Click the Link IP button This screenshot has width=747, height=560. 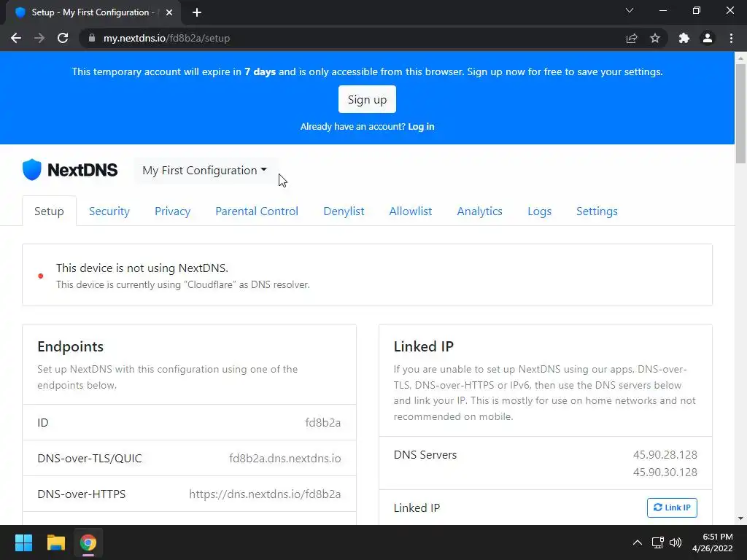[x=672, y=507]
